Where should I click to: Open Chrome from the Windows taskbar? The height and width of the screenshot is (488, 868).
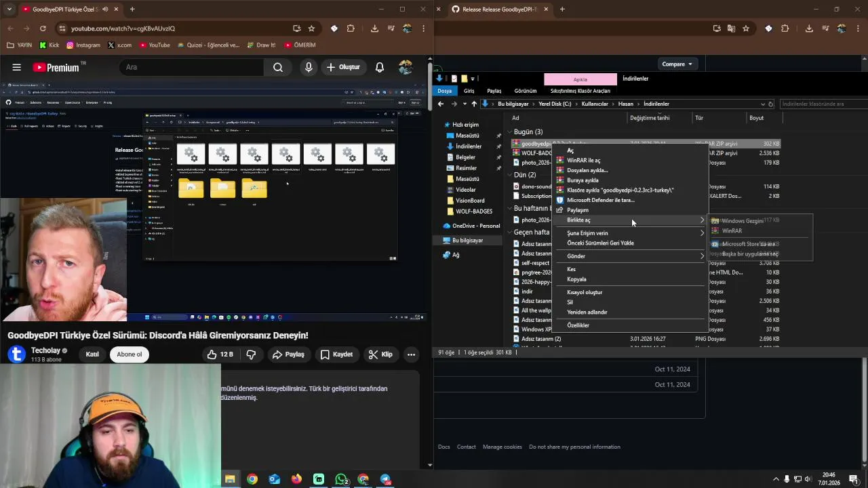(x=252, y=479)
